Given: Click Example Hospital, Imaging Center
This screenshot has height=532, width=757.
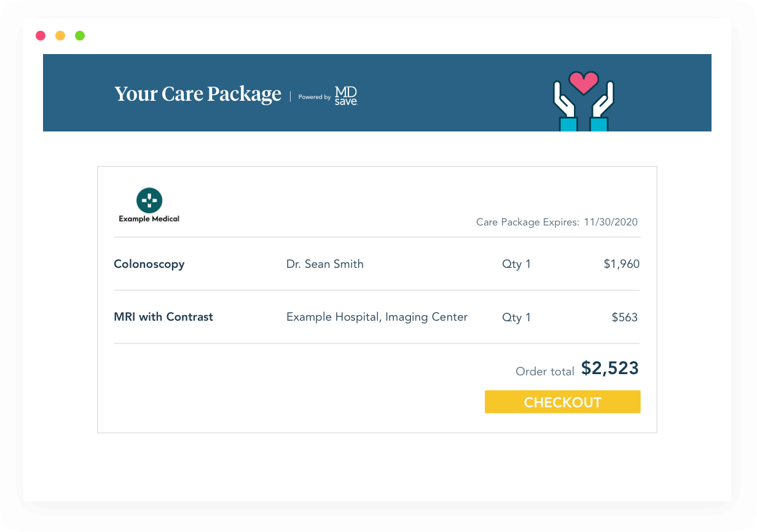Looking at the screenshot, I should 377,317.
